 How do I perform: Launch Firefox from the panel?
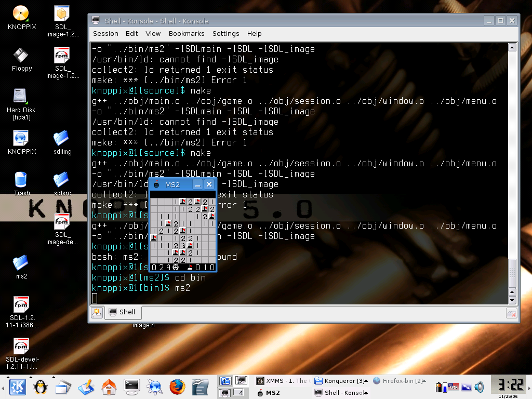[177, 387]
